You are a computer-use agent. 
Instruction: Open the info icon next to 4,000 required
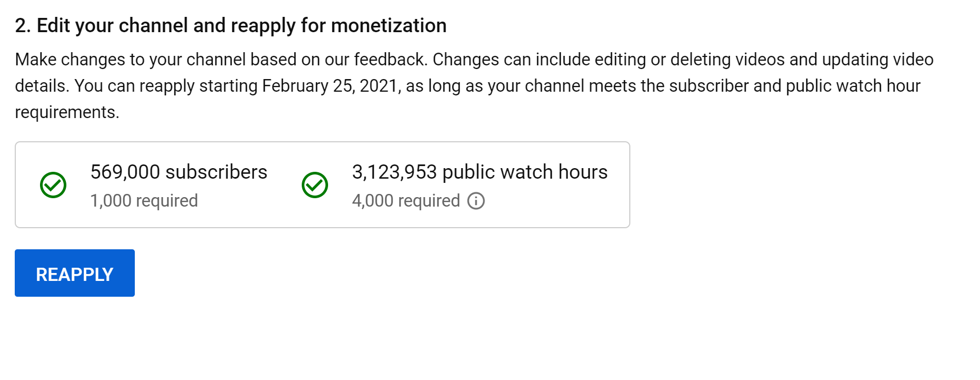click(x=476, y=201)
